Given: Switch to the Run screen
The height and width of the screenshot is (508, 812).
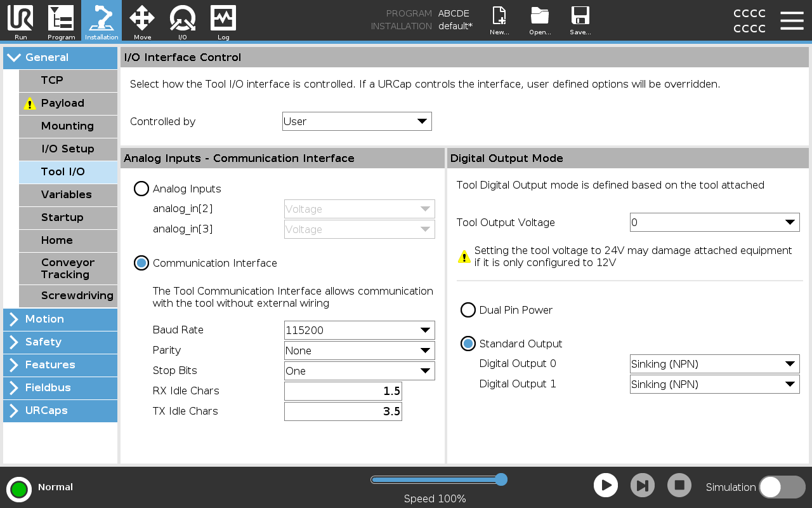Looking at the screenshot, I should pos(20,21).
